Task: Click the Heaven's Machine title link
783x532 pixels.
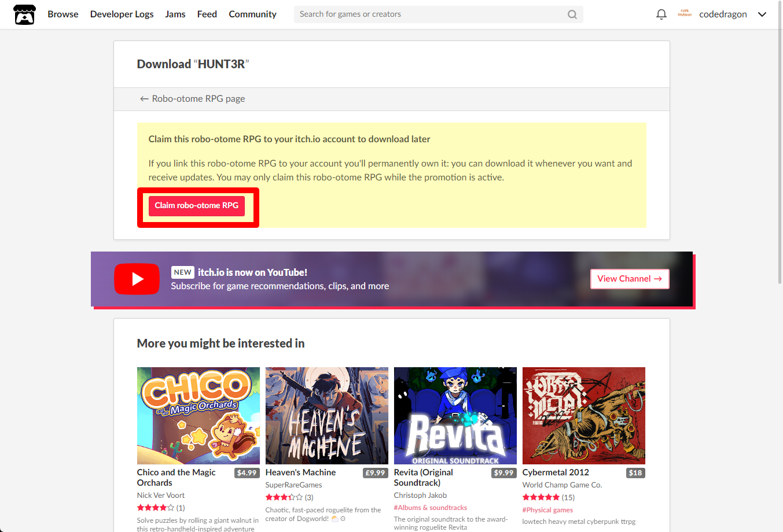Action: coord(300,472)
